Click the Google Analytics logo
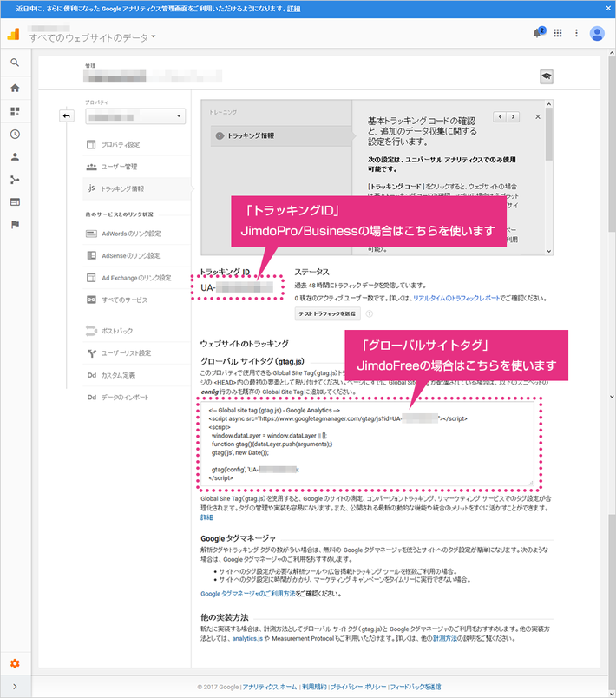 pyautogui.click(x=14, y=34)
